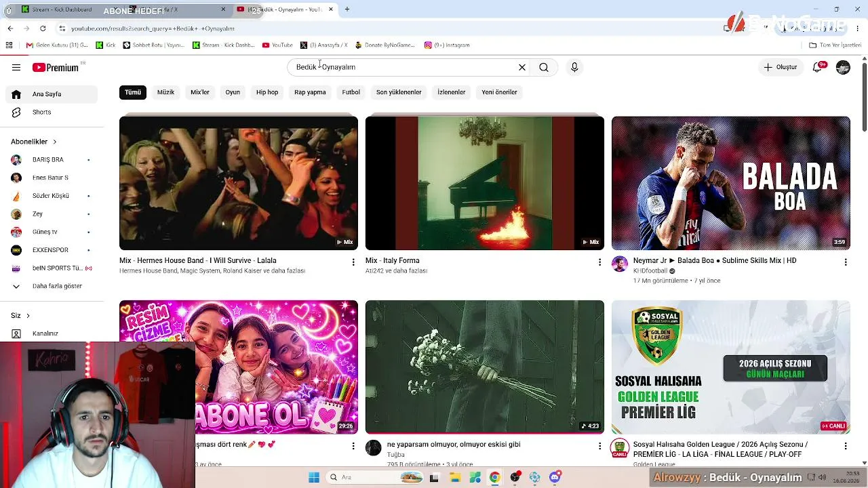Open the EXXENSPOR subscription channel
This screenshot has height=488, width=868.
click(x=52, y=250)
